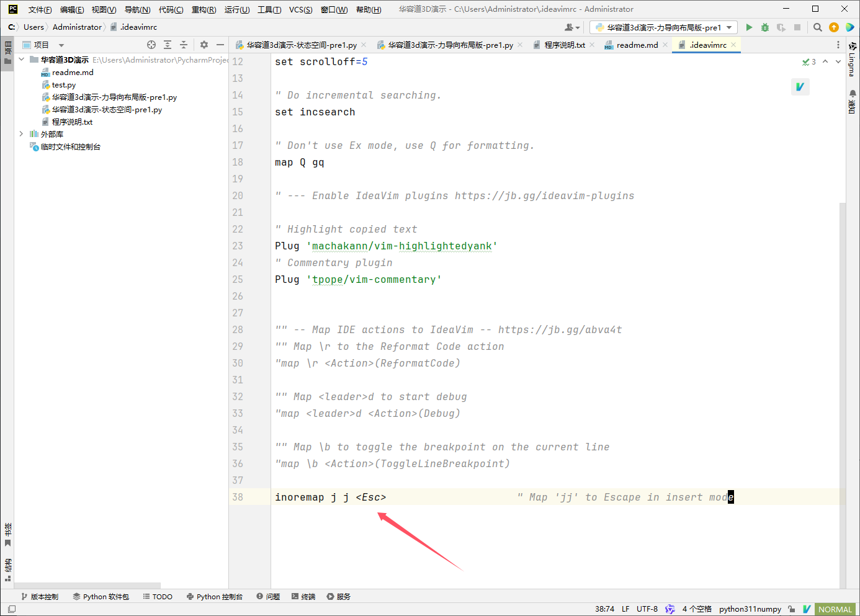Image resolution: width=860 pixels, height=616 pixels.
Task: Expand the 外部库 tree node
Action: (21, 134)
